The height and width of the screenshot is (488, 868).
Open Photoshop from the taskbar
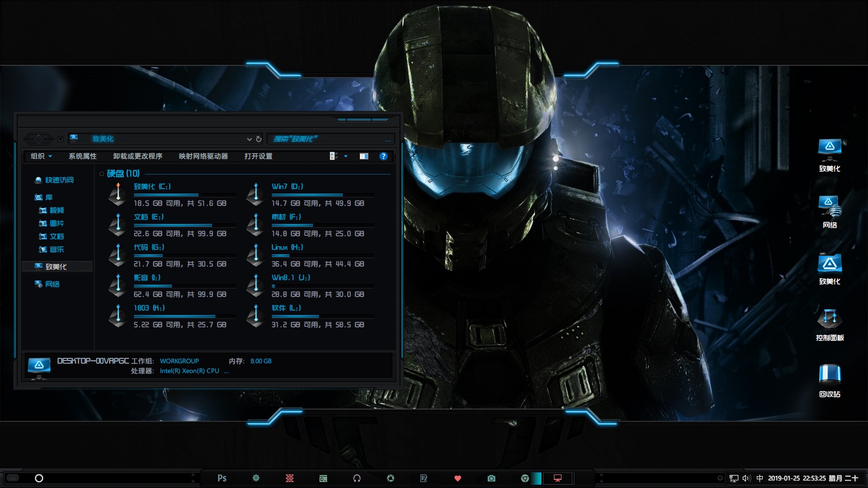[x=222, y=478]
